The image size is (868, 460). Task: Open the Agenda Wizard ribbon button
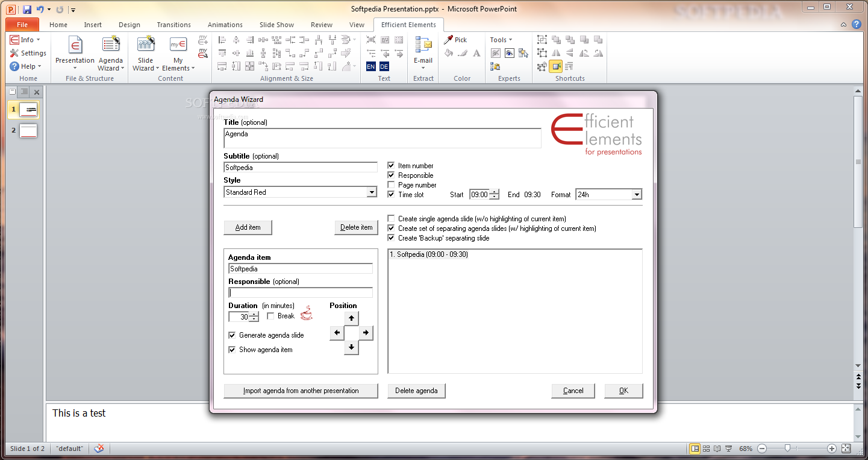tap(111, 53)
